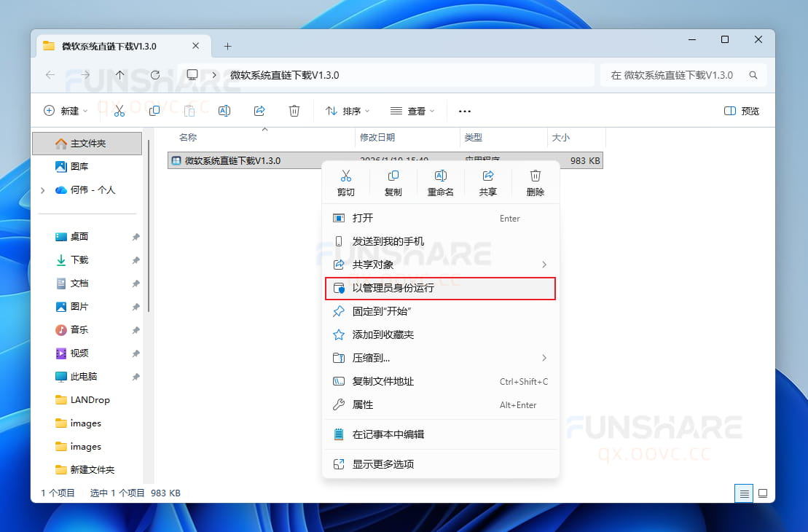Click the 微软系统直链下载V1.3.0 tab

coord(109,45)
